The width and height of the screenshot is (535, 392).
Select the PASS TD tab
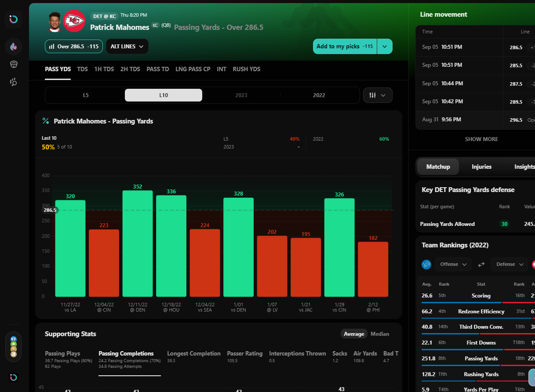click(x=158, y=69)
